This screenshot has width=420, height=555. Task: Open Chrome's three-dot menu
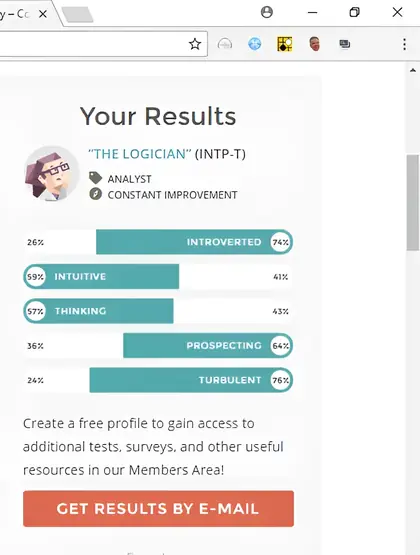404,44
